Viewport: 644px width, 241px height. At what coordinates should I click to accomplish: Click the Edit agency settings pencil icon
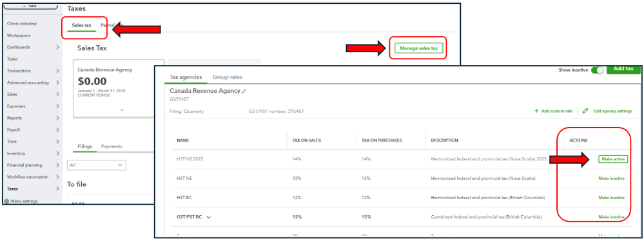point(585,111)
